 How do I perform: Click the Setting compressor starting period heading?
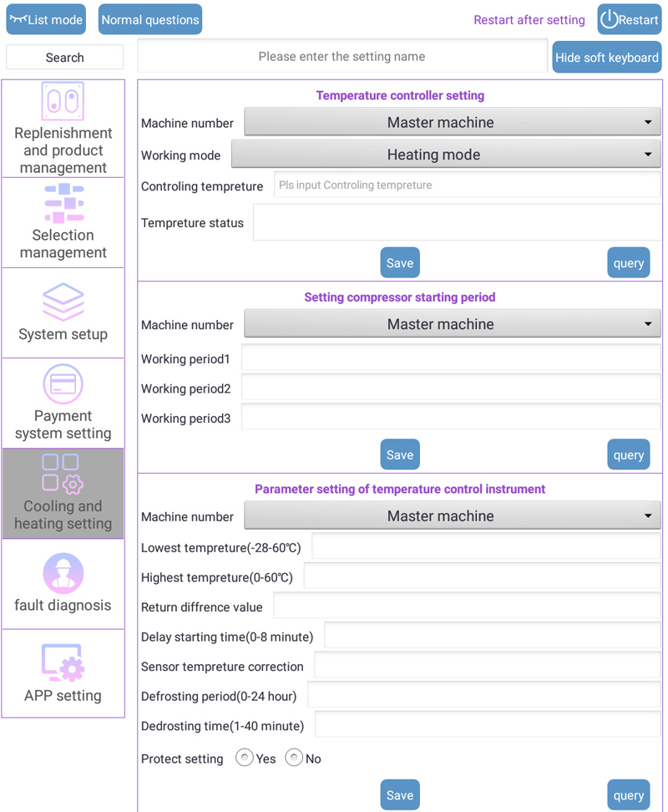coord(400,297)
